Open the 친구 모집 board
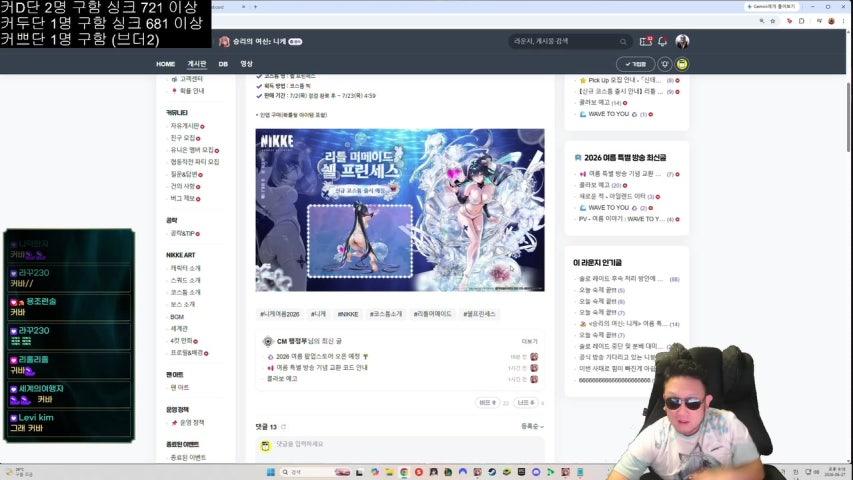 [x=184, y=138]
